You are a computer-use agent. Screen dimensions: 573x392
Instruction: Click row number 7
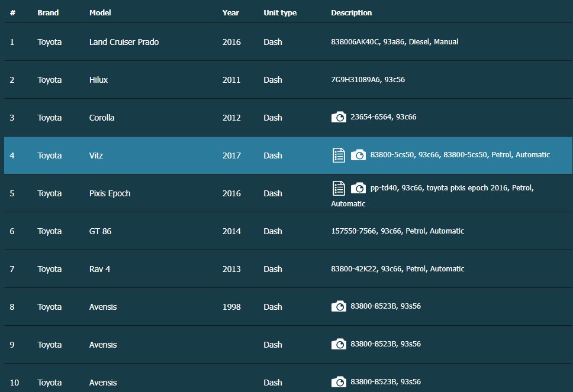pos(12,269)
